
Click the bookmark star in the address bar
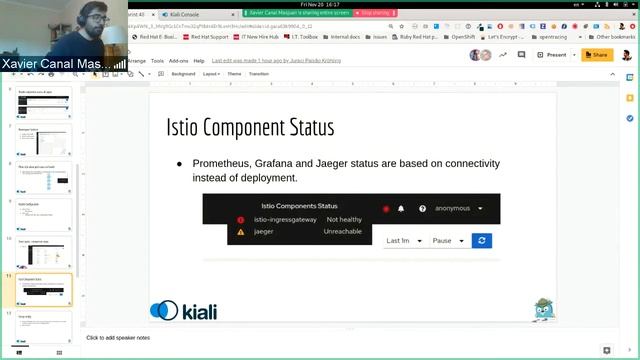402,26
